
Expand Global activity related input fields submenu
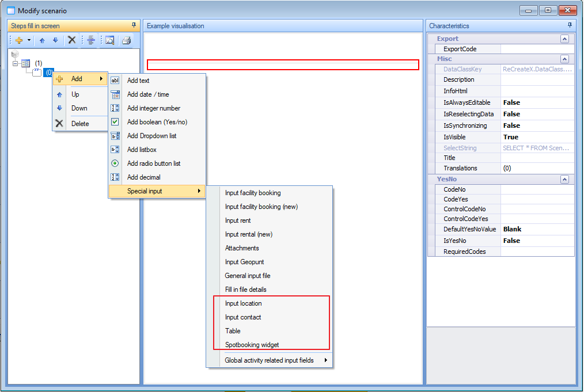(x=269, y=361)
